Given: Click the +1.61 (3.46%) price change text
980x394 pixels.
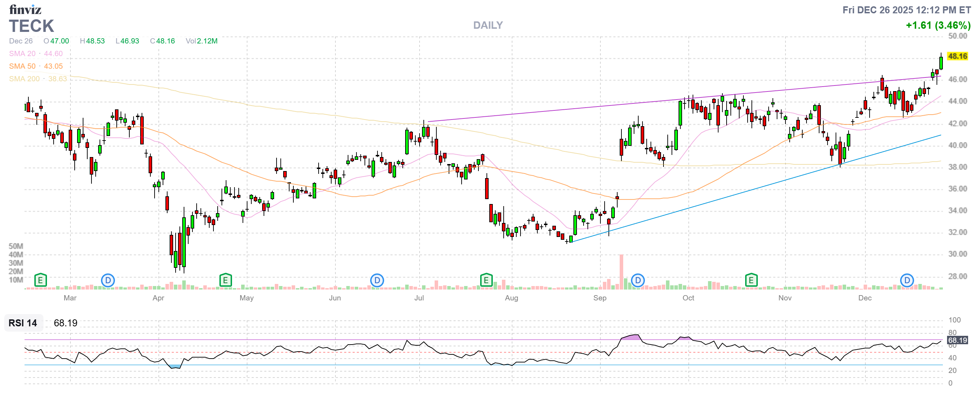Looking at the screenshot, I should click(938, 26).
